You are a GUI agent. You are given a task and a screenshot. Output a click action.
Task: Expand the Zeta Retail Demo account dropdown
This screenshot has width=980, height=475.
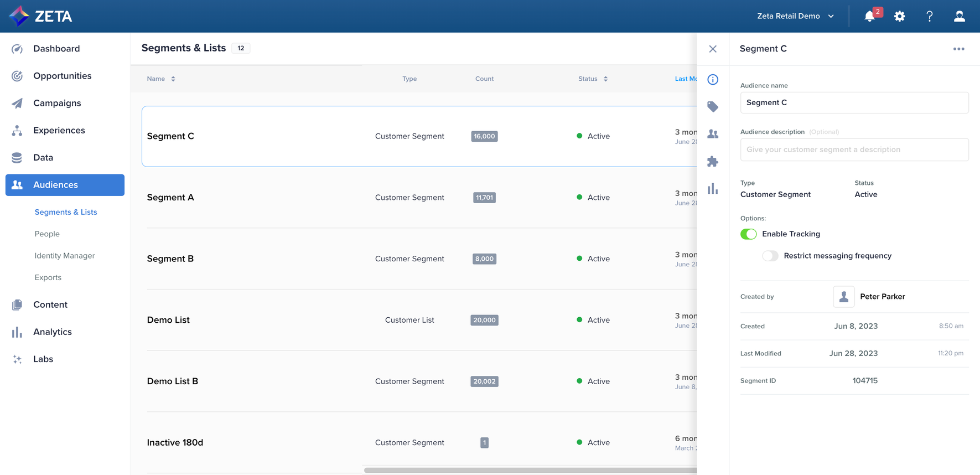pos(795,16)
